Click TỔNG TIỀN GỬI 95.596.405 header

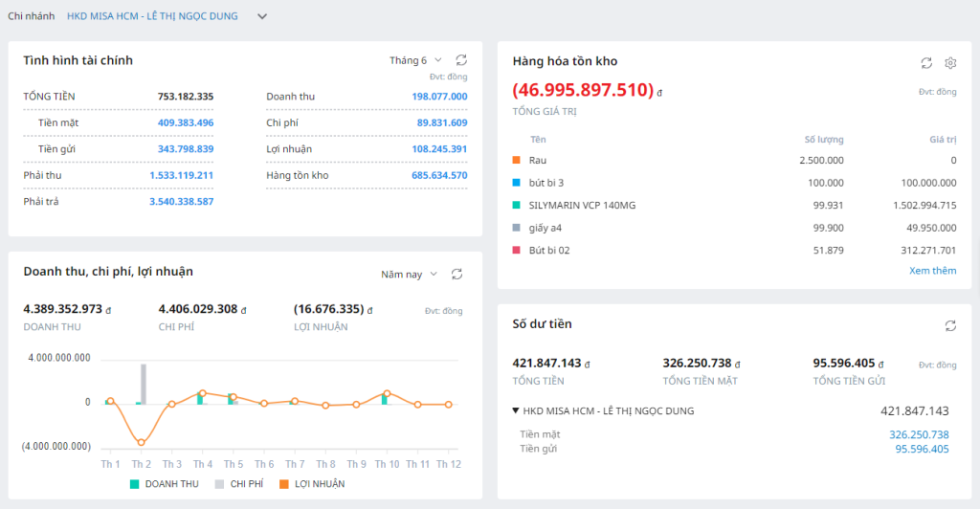tap(844, 363)
